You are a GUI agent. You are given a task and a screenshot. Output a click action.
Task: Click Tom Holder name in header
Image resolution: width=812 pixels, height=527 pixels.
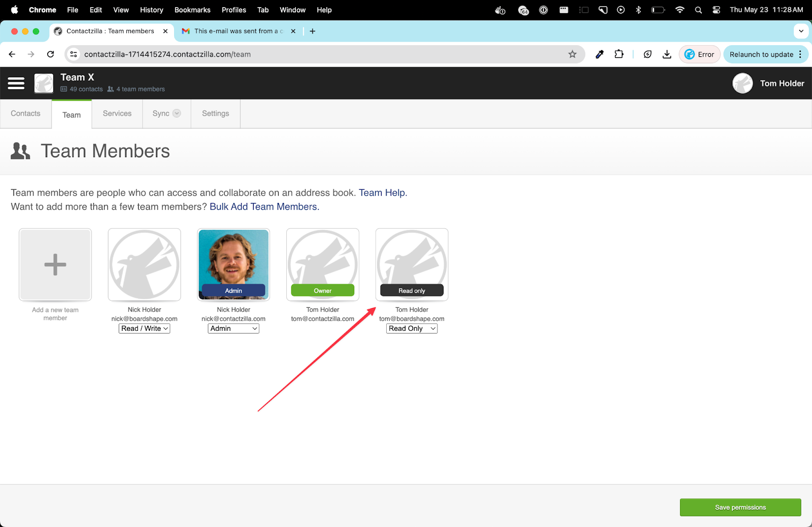point(782,83)
